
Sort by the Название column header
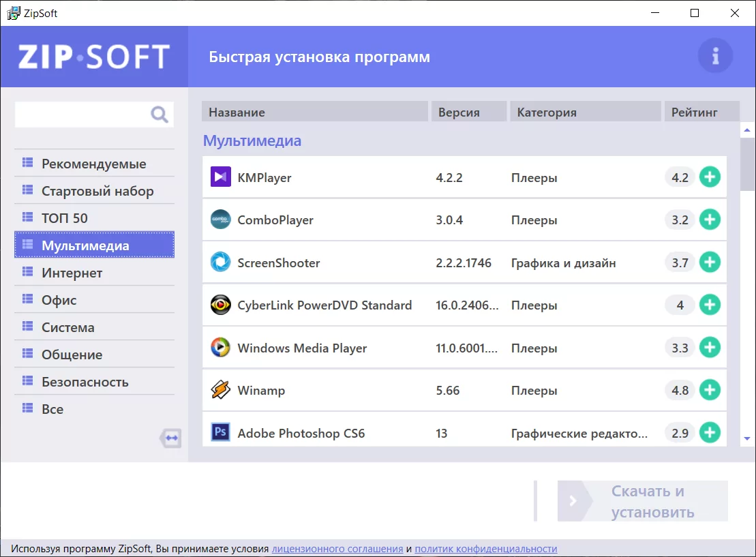315,112
